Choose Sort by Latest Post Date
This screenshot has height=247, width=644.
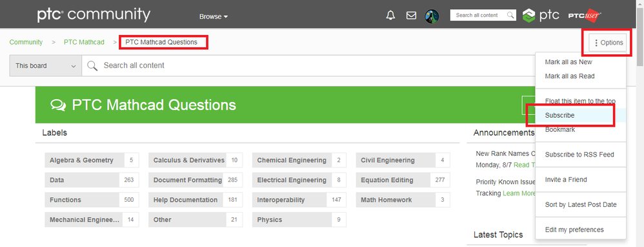tap(581, 204)
